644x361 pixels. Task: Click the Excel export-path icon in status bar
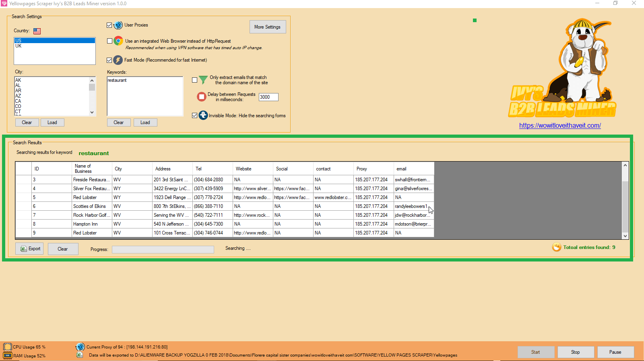[x=80, y=355]
